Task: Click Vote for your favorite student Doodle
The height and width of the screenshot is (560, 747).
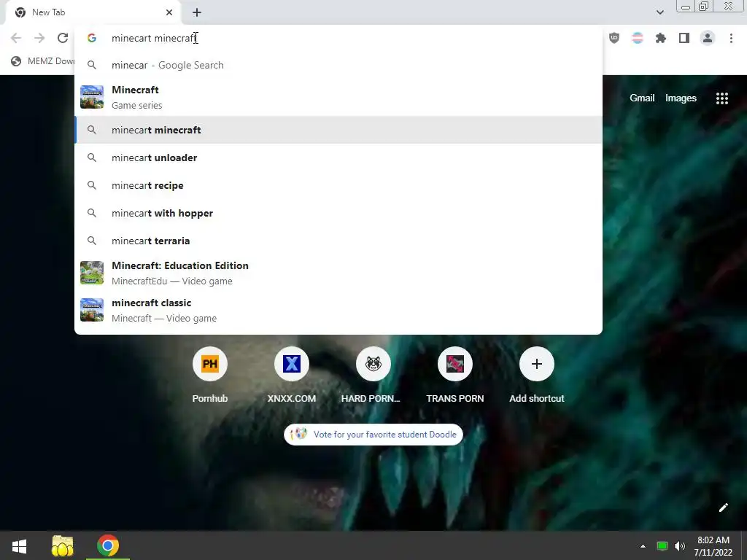Action: [373, 435]
